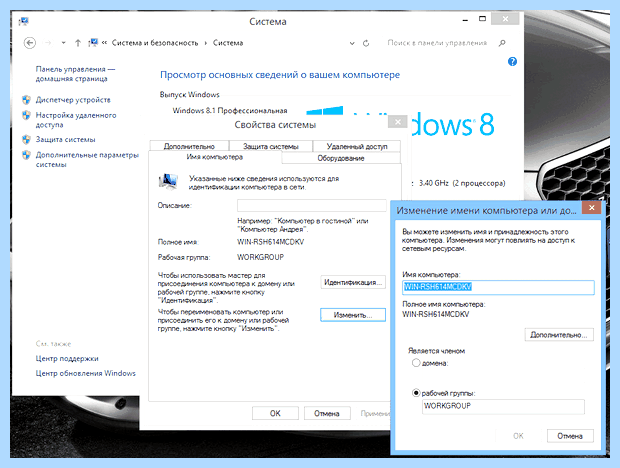Click the Идентификация... button
The image size is (620, 468).
353,282
